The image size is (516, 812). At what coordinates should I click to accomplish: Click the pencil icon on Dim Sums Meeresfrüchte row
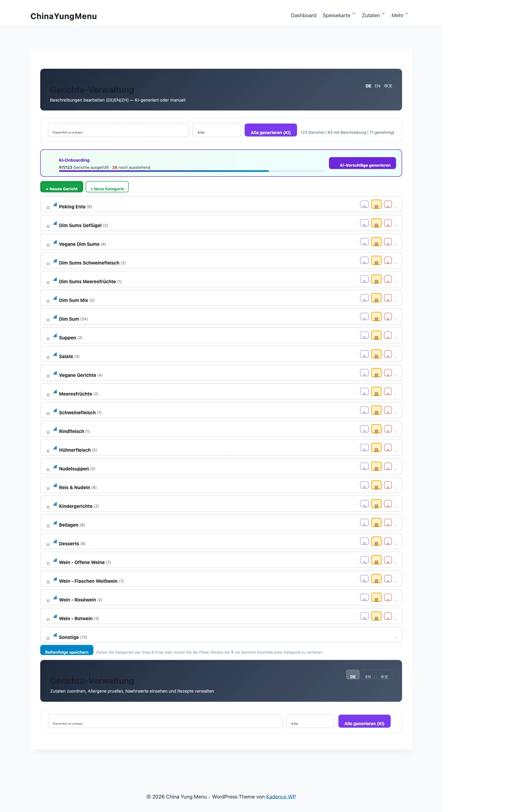pyautogui.click(x=364, y=279)
